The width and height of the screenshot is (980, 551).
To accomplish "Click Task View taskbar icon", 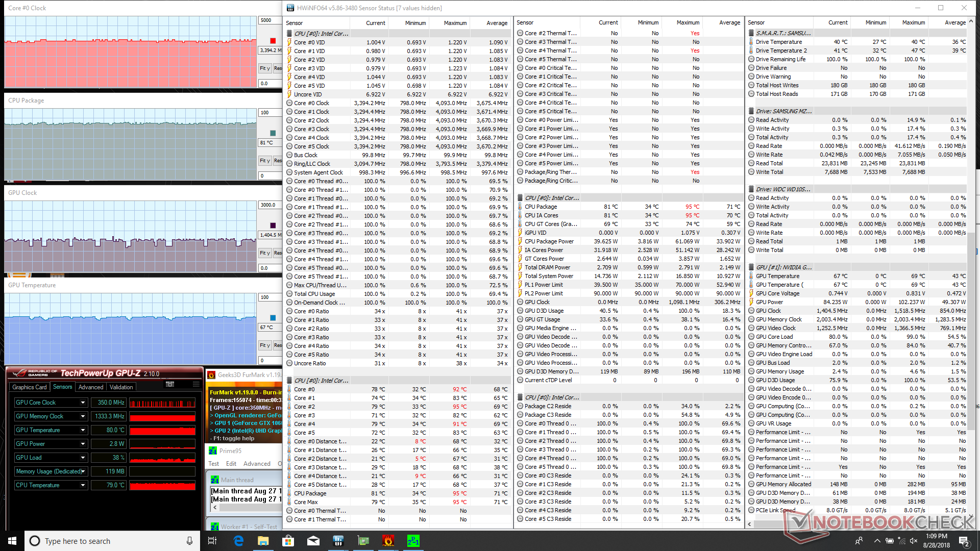I will [x=213, y=541].
